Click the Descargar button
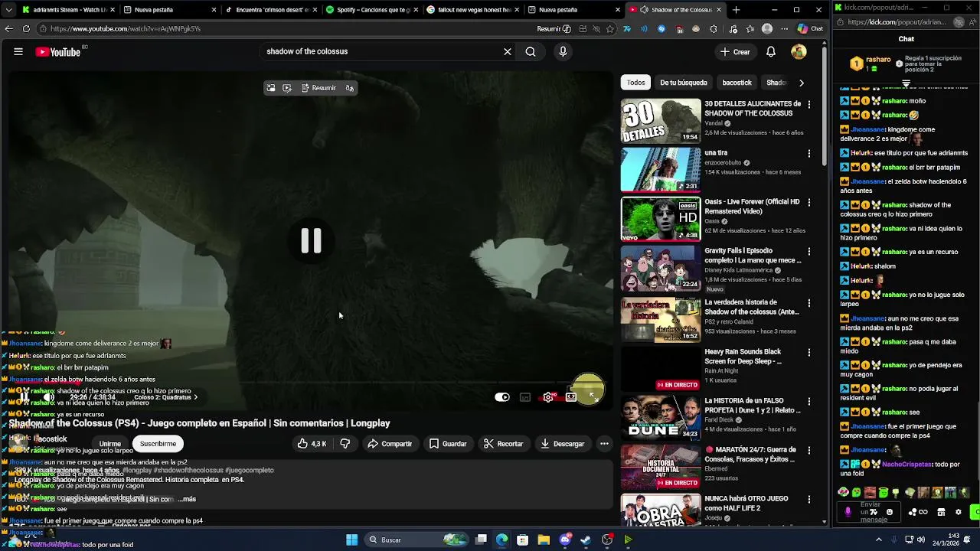Screen dimensions: 980x551 pyautogui.click(x=563, y=444)
